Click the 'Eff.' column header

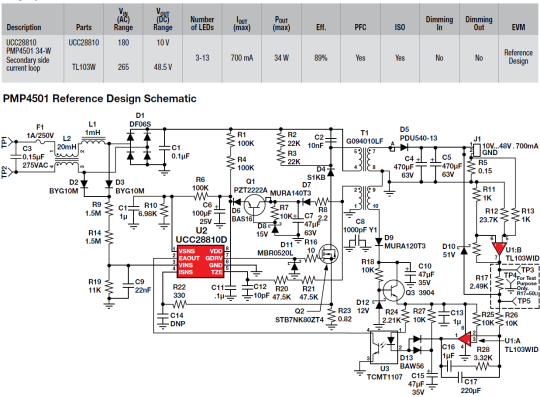click(321, 27)
